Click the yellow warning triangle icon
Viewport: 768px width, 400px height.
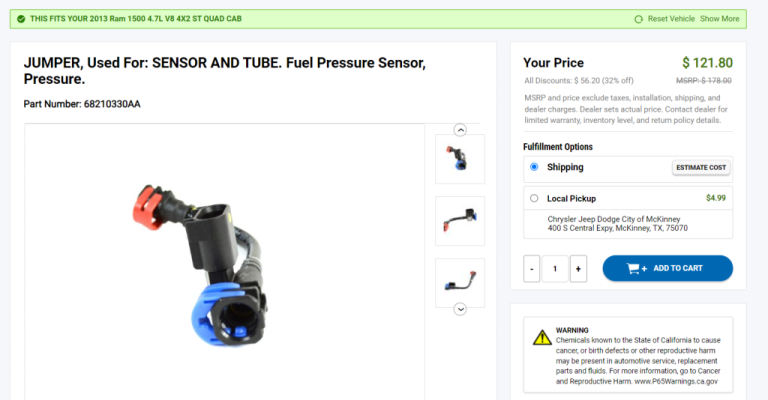click(542, 337)
